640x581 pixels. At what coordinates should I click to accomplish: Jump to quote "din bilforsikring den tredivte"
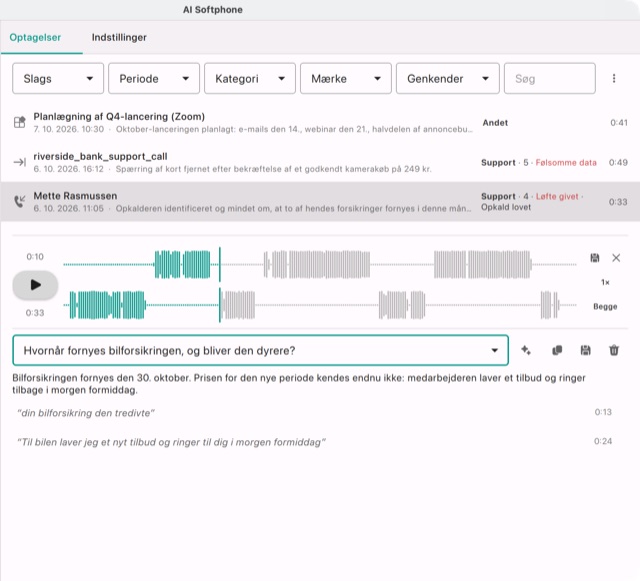[x=86, y=413]
